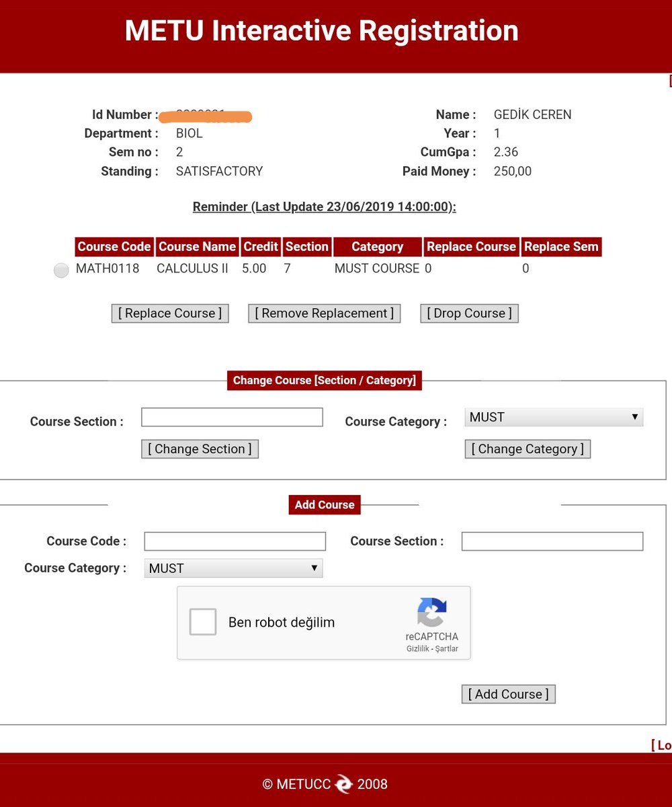This screenshot has height=807, width=672.
Task: Tick the 'Ben robot değilim' reCAPTCHA checkbox
Action: [x=203, y=622]
